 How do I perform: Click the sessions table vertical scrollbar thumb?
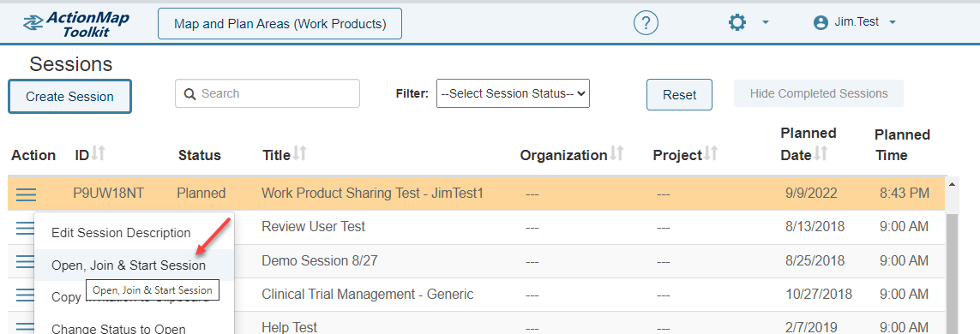point(953,273)
